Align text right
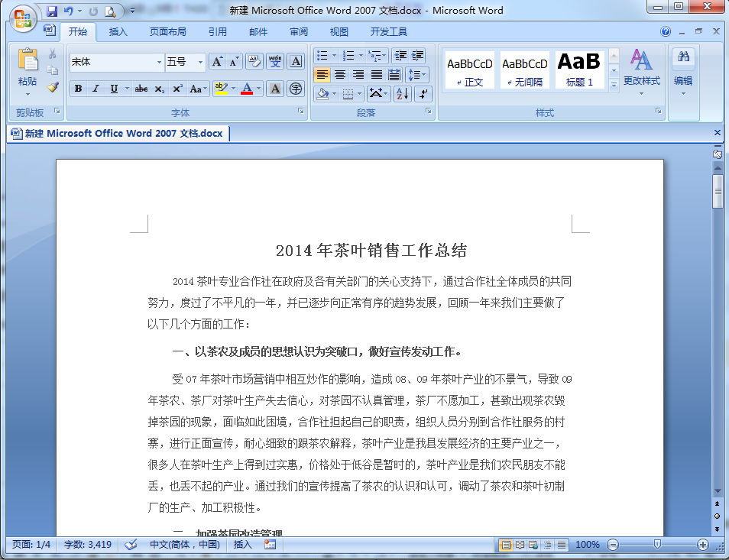The width and height of the screenshot is (729, 560). (358, 74)
